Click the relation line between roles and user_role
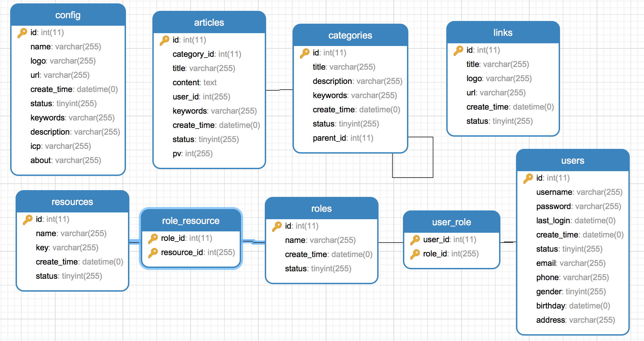644x341 pixels. (x=390, y=243)
